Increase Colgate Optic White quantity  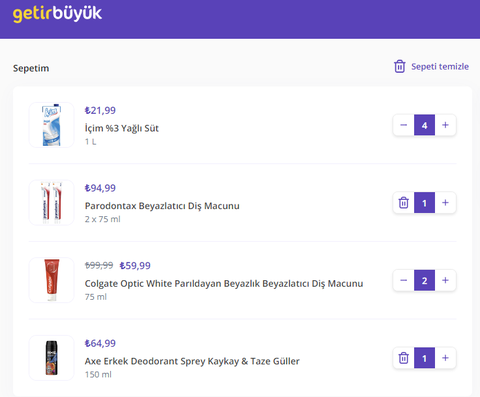pyautogui.click(x=445, y=280)
